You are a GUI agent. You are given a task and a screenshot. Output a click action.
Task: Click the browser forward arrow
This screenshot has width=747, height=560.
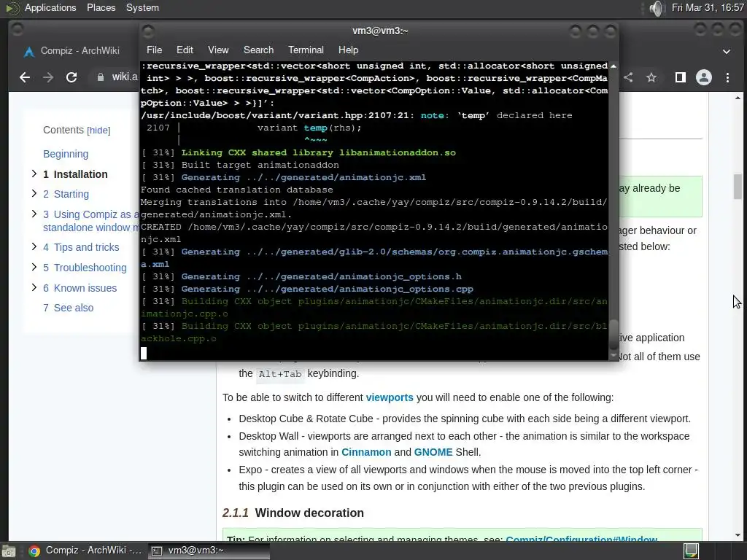tap(48, 77)
